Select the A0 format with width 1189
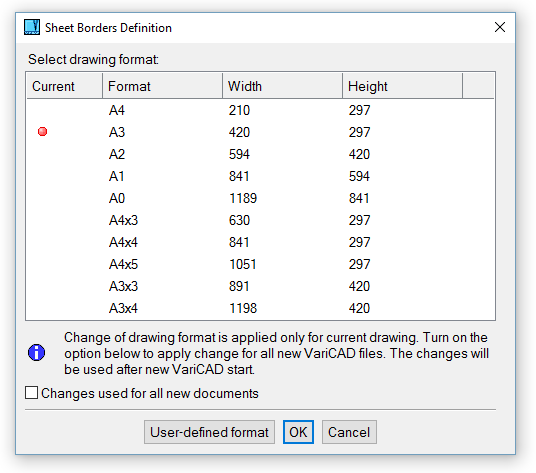This screenshot has width=536, height=473. [x=260, y=198]
